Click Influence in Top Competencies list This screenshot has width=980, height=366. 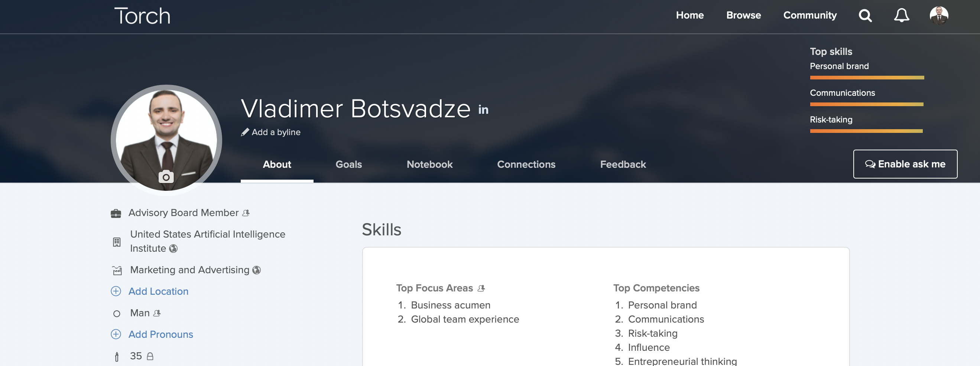coord(649,347)
